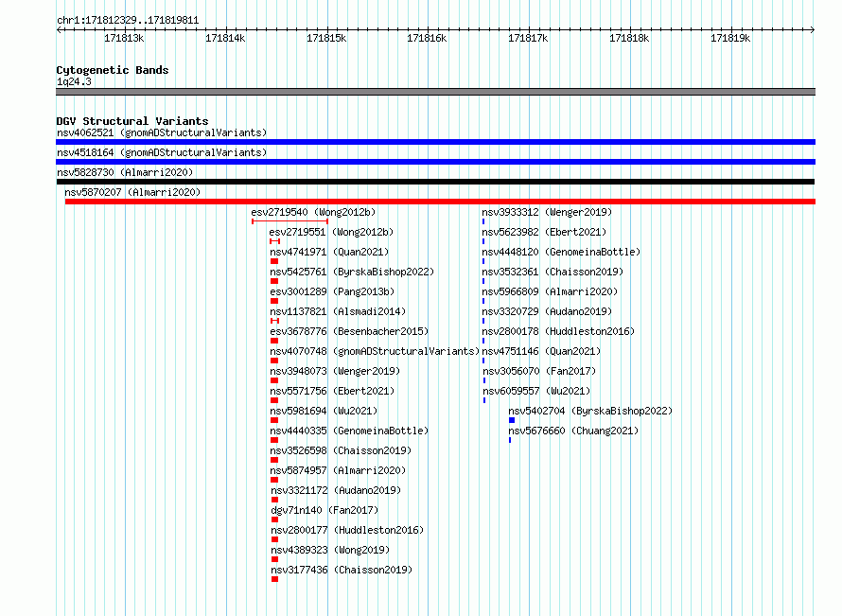
Task: Select the red glyph under nsv4741971
Action: (274, 261)
